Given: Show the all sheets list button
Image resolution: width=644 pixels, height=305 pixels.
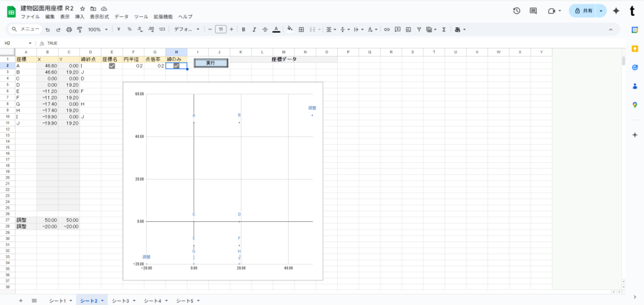Looking at the screenshot, I should (34, 301).
